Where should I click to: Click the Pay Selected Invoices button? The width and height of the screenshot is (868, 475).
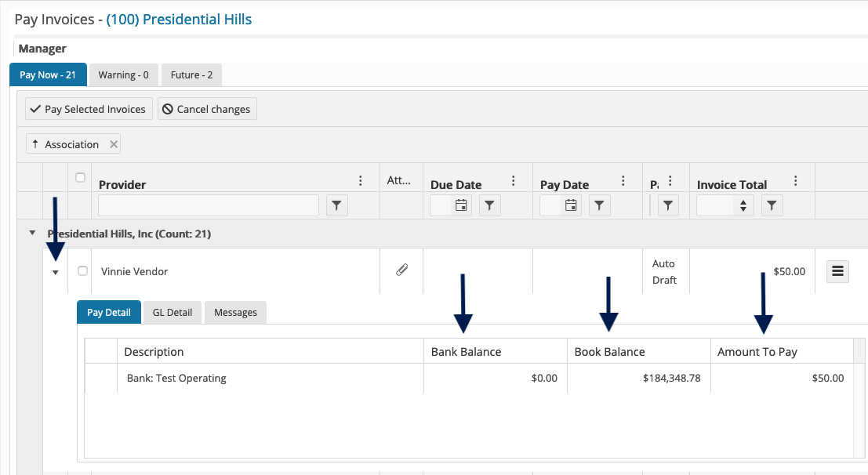pos(89,109)
